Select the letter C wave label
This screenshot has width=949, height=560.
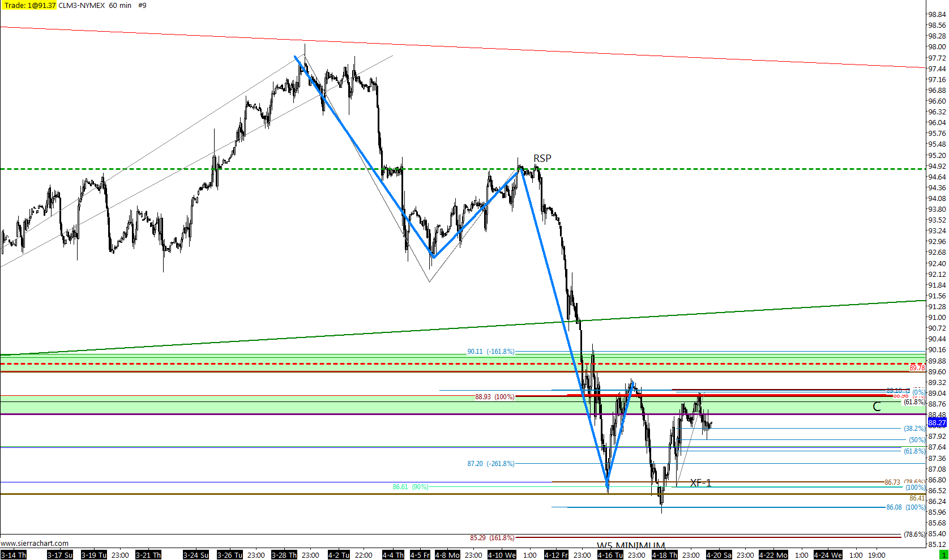877,407
